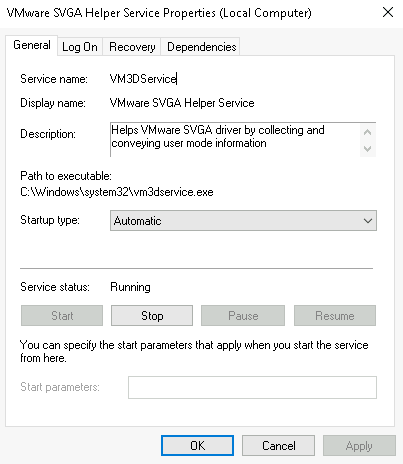The height and width of the screenshot is (464, 403).
Task: Open the Recovery tab
Action: pos(132,47)
